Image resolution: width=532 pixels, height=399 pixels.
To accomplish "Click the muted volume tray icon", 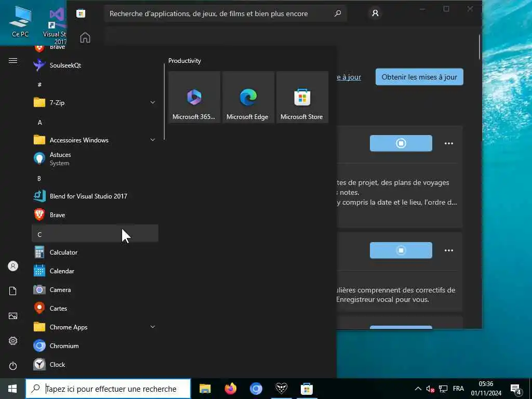I will 430,389.
